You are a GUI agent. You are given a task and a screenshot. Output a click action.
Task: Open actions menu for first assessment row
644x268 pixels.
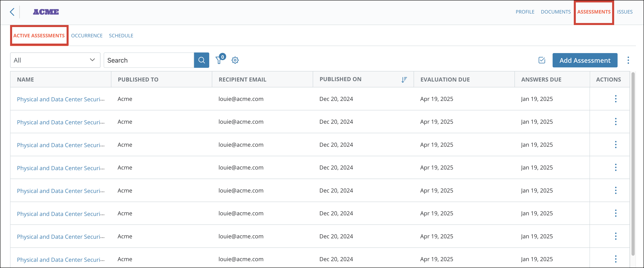[x=616, y=99]
